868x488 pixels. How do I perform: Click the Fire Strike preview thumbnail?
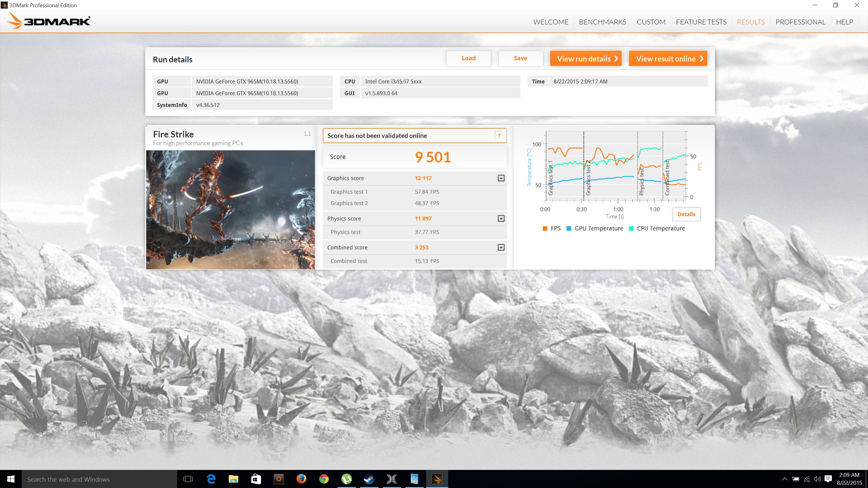click(231, 209)
